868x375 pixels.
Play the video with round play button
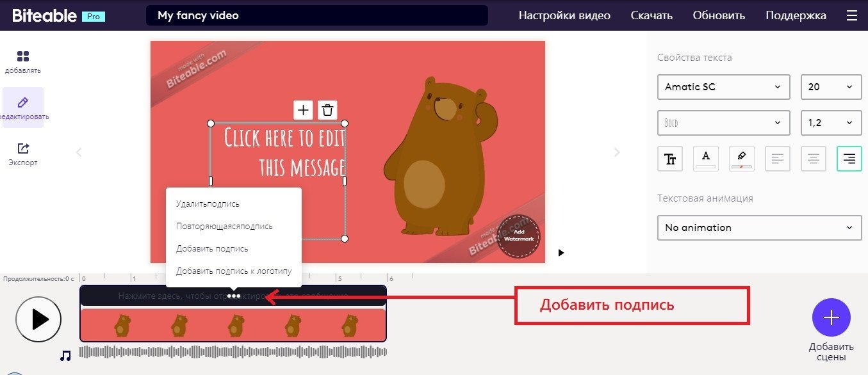click(x=38, y=319)
